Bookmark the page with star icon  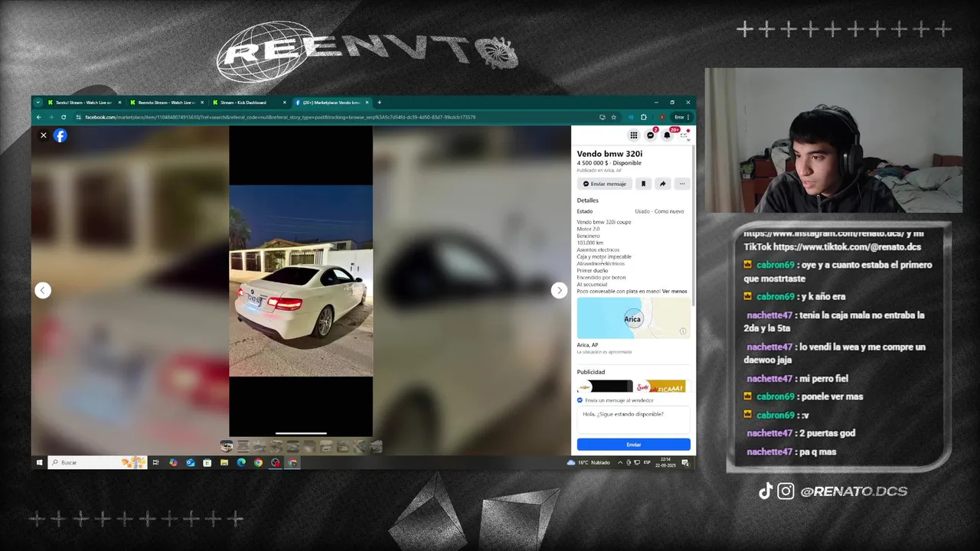point(613,117)
